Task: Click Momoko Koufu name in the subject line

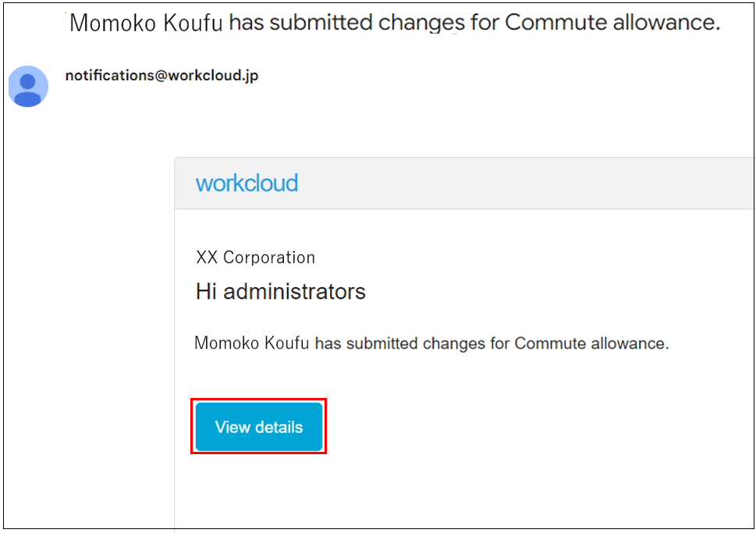Action: (146, 23)
